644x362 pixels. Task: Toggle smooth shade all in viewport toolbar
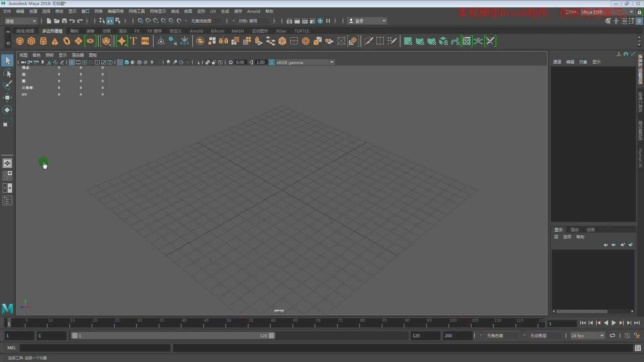[x=127, y=62]
